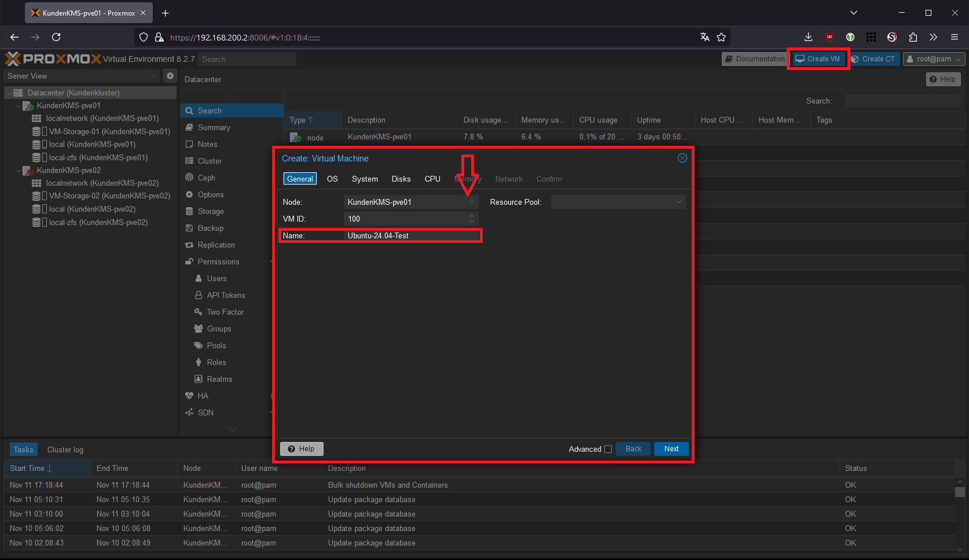Image resolution: width=969 pixels, height=560 pixels.
Task: Click the VM ID number field
Action: [x=405, y=219]
